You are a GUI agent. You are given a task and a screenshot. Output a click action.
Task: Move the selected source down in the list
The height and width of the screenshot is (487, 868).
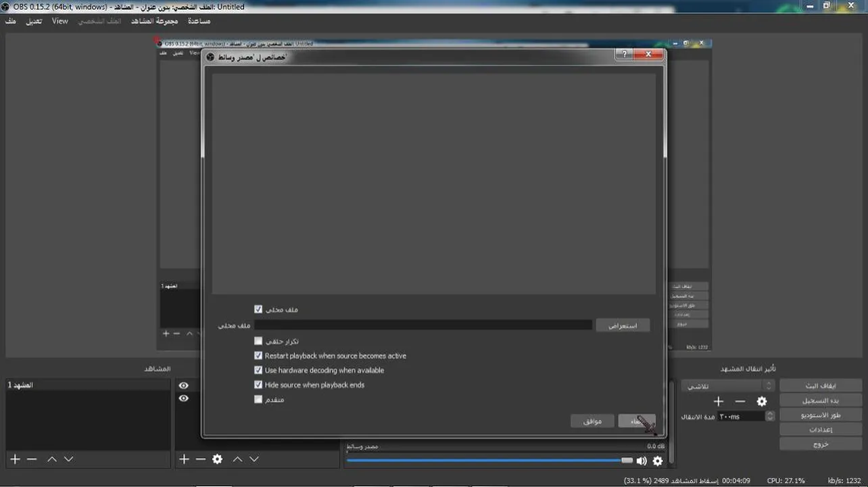point(254,459)
